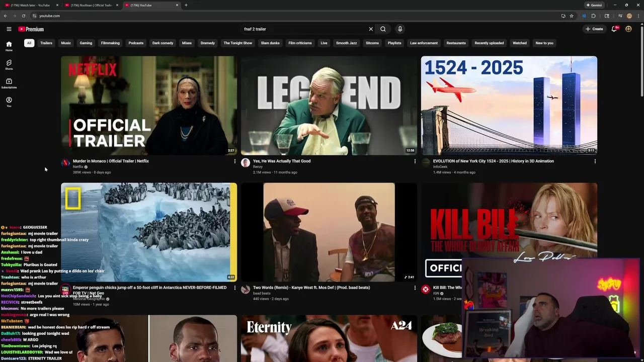The width and height of the screenshot is (644, 362).
Task: Open the YouTube hamburger guide menu
Action: (x=9, y=29)
